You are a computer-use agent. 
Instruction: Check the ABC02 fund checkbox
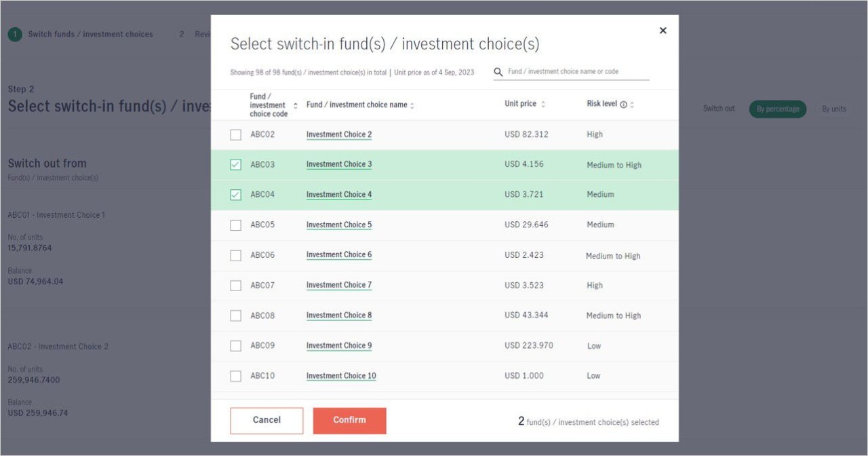tap(235, 135)
